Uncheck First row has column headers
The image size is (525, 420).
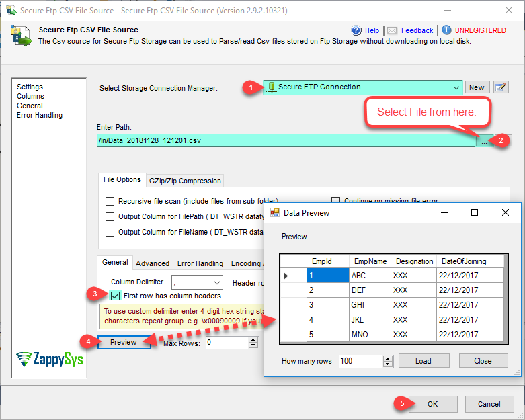(115, 296)
